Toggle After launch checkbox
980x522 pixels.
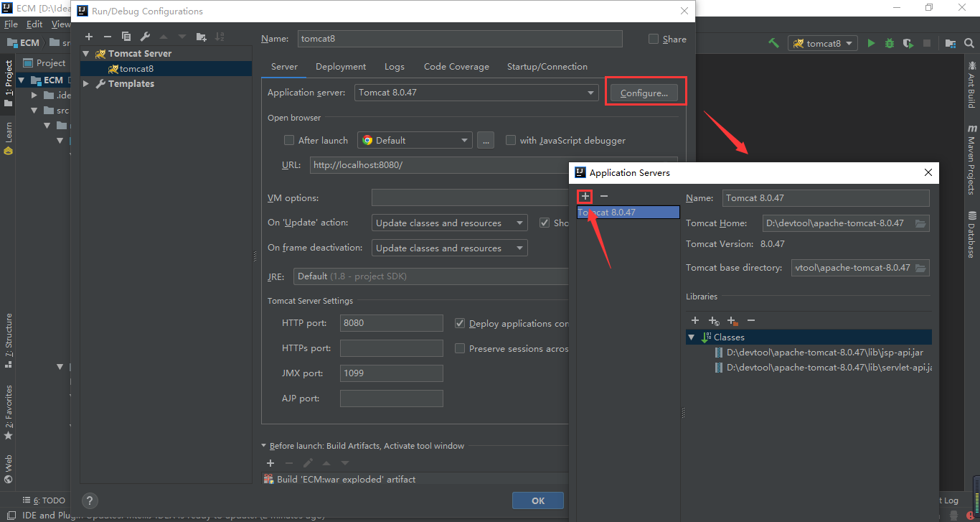click(289, 140)
